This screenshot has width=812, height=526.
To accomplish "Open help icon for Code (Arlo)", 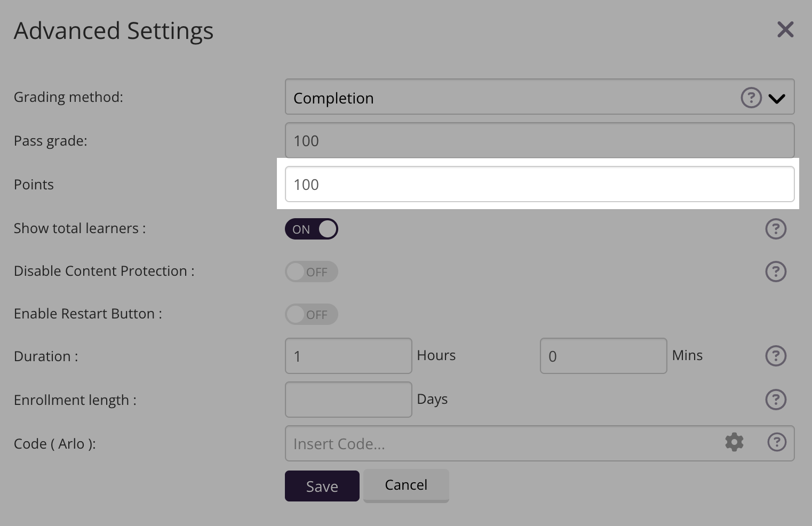I will tap(776, 442).
